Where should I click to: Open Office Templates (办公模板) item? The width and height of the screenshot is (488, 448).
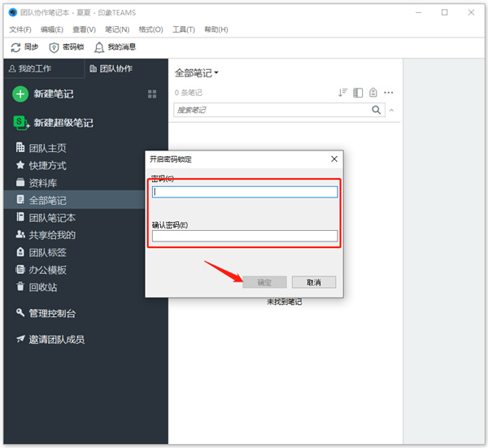tap(41, 270)
